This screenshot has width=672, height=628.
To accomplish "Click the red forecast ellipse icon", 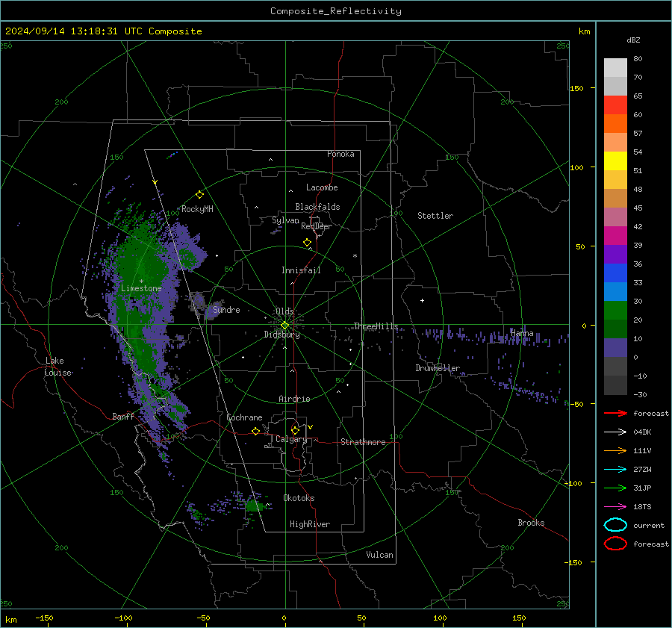I will (x=615, y=544).
